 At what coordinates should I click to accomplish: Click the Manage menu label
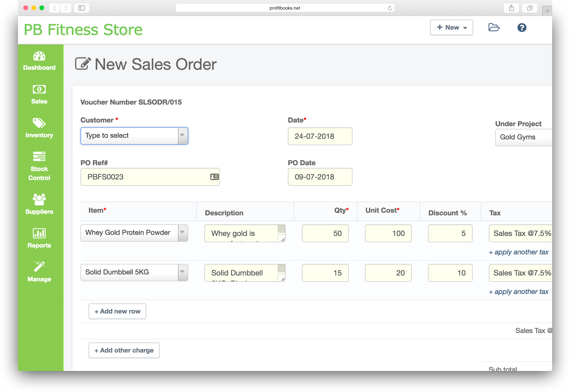point(39,279)
